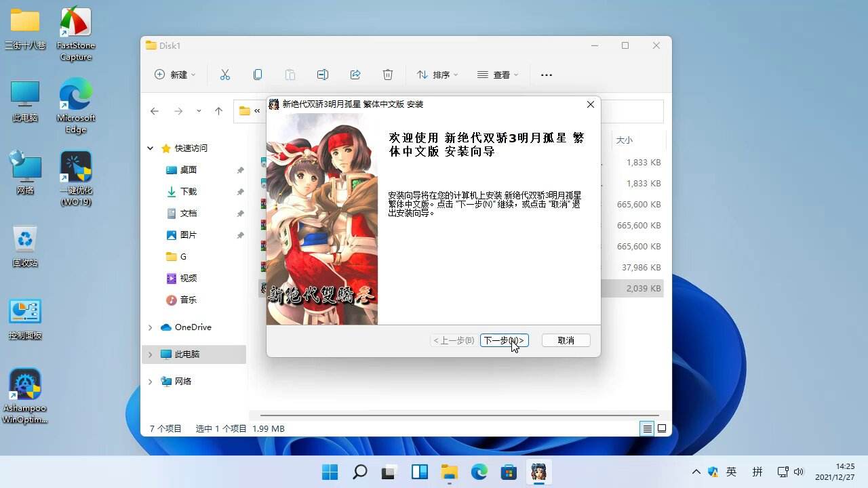Select OneDrive in navigation pane

click(x=193, y=327)
